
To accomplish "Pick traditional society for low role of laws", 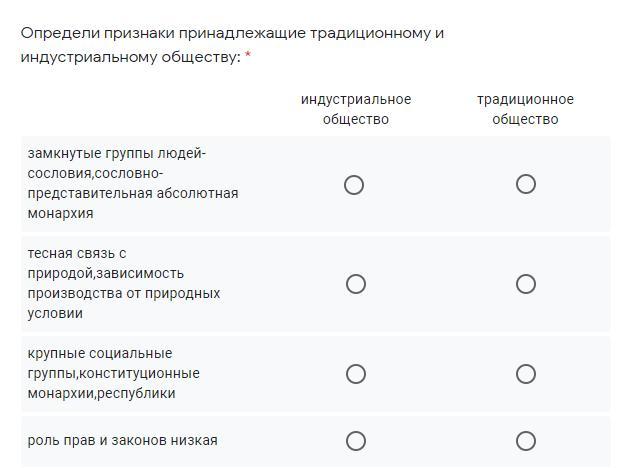I will [x=525, y=441].
